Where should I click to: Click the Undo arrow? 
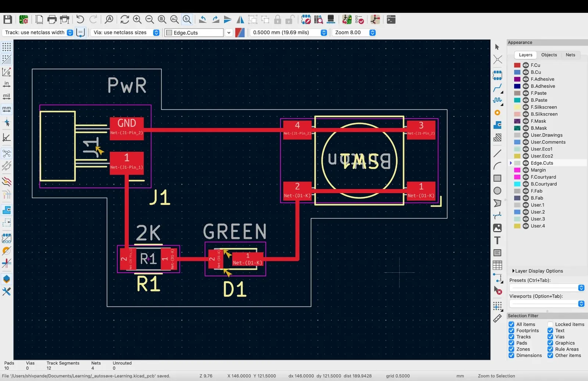pos(80,19)
